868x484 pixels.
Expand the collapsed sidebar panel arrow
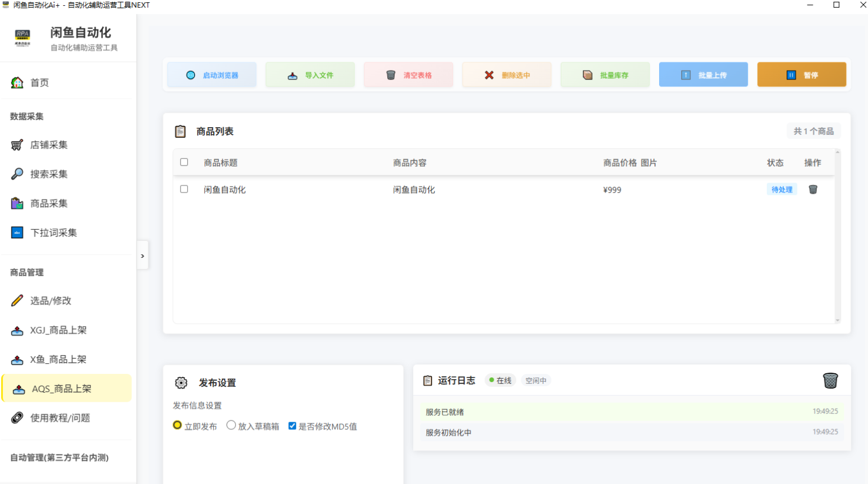[142, 256]
